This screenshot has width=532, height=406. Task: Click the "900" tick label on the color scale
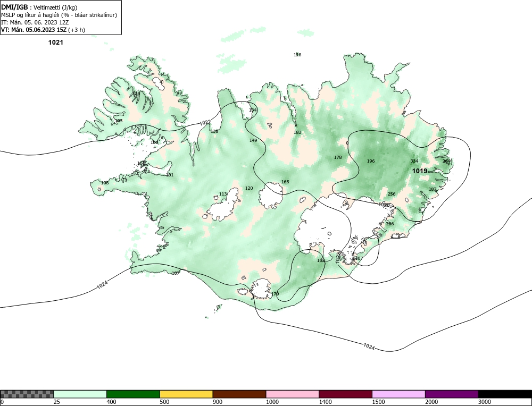coord(218,402)
